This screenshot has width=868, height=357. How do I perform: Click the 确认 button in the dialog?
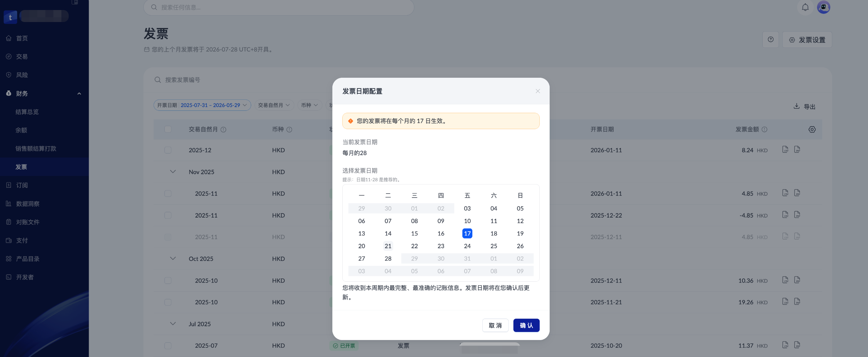point(526,325)
